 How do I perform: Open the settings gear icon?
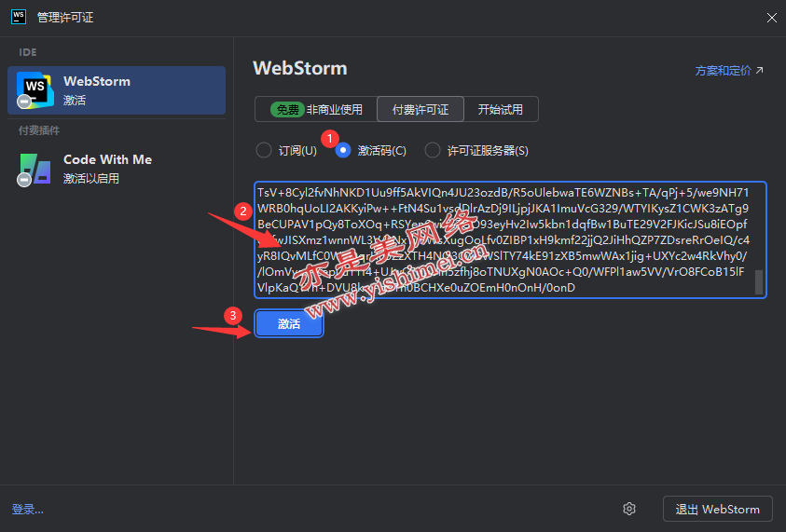coord(629,509)
